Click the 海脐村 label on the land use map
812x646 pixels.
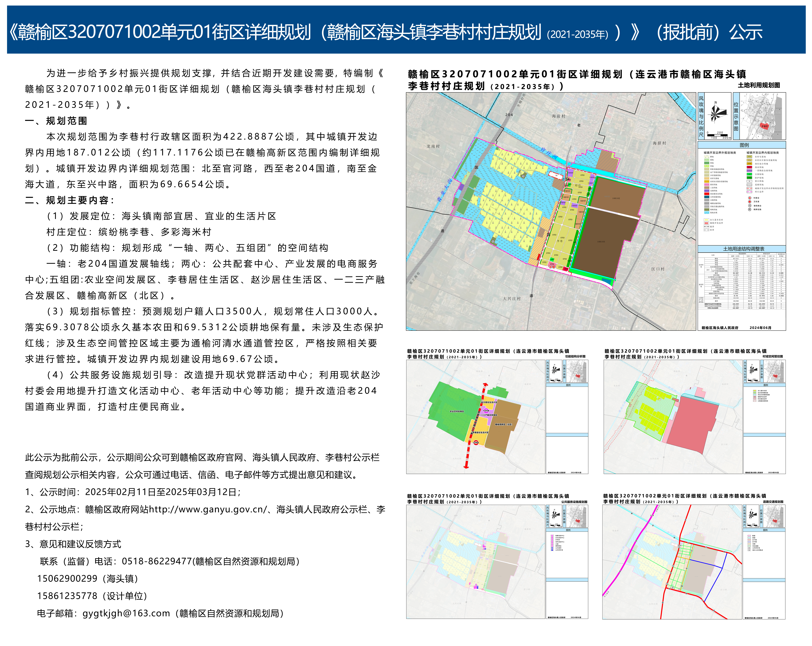pyautogui.click(x=660, y=143)
